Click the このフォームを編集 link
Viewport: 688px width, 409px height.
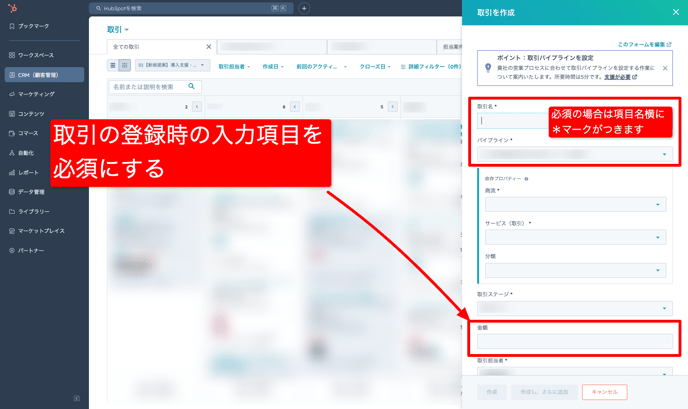coord(644,44)
